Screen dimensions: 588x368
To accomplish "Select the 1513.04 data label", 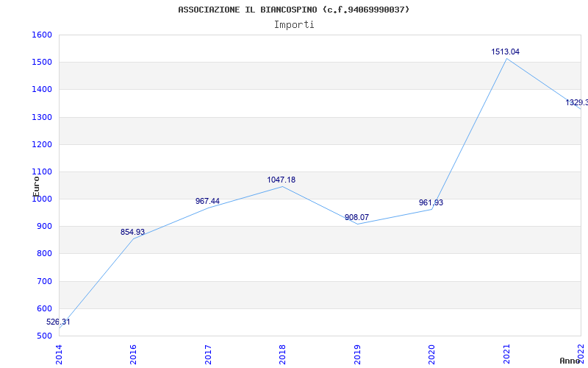I will [x=506, y=52].
